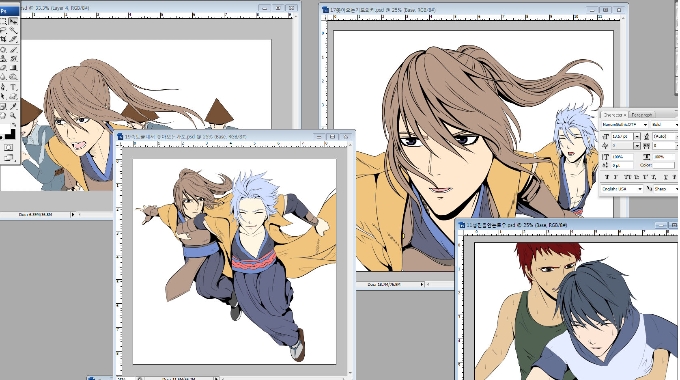680x380 pixels.
Task: Open status bar arrow of the 33.3% document window
Action: [73, 214]
